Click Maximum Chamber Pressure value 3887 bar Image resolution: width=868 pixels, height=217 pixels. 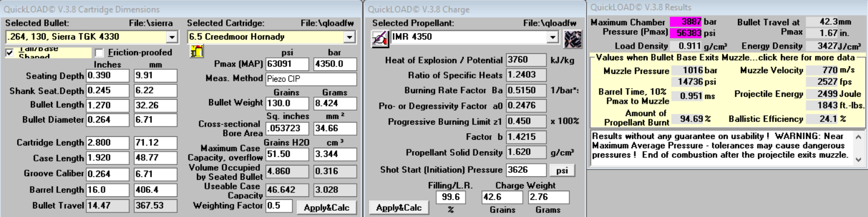coord(686,22)
